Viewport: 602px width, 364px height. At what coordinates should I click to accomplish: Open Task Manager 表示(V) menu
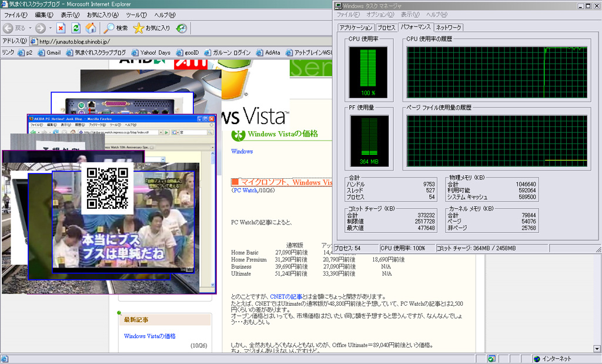click(x=410, y=15)
